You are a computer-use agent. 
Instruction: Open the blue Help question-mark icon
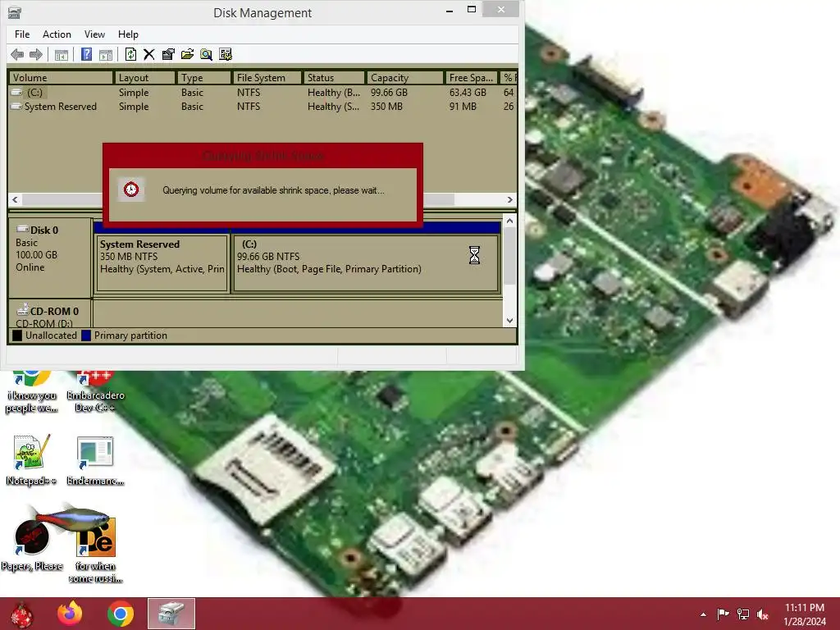(86, 54)
